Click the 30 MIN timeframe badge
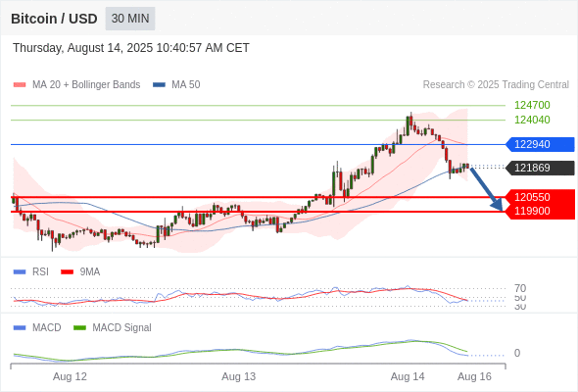Viewport: 578px width, 392px height. click(x=130, y=19)
